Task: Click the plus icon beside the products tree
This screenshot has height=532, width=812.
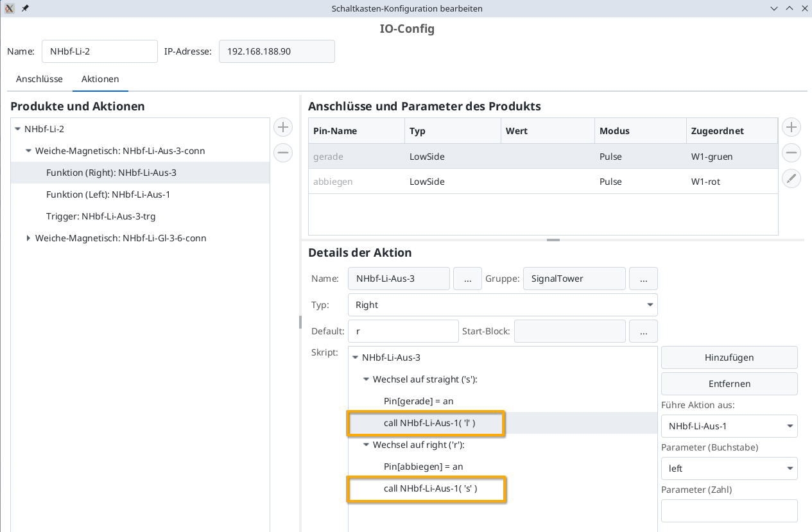Action: point(283,127)
